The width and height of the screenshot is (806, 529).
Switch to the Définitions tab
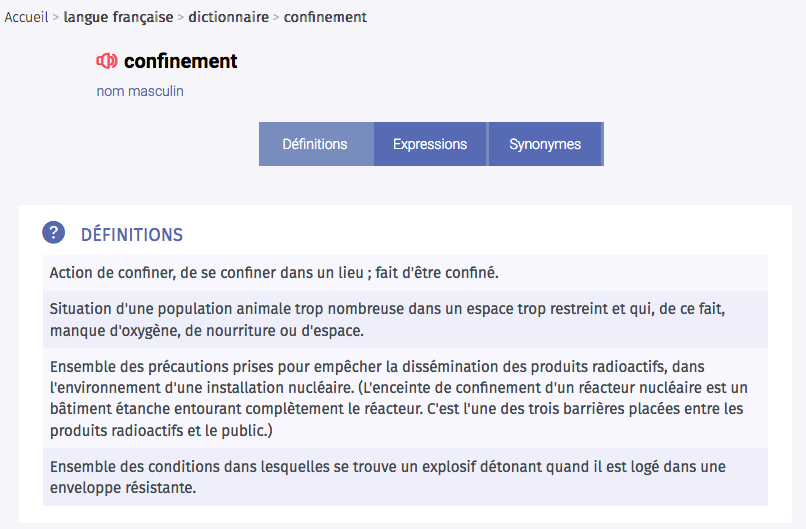[x=316, y=144]
